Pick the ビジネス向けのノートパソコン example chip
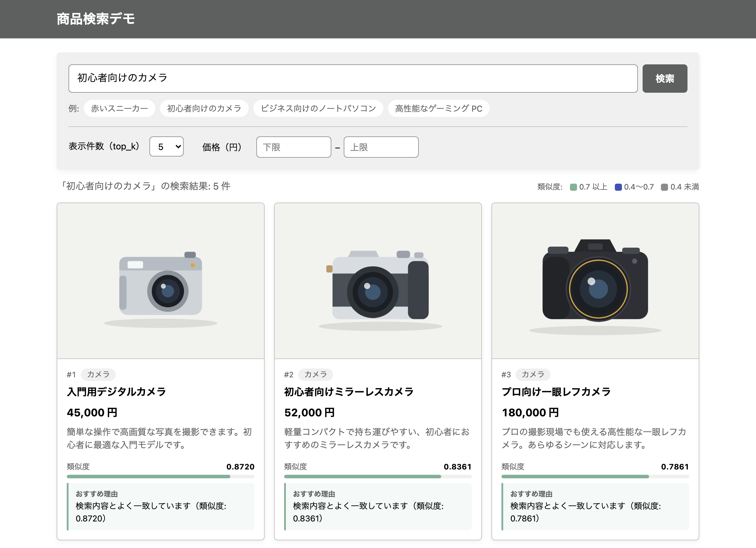This screenshot has height=548, width=756. tap(318, 108)
